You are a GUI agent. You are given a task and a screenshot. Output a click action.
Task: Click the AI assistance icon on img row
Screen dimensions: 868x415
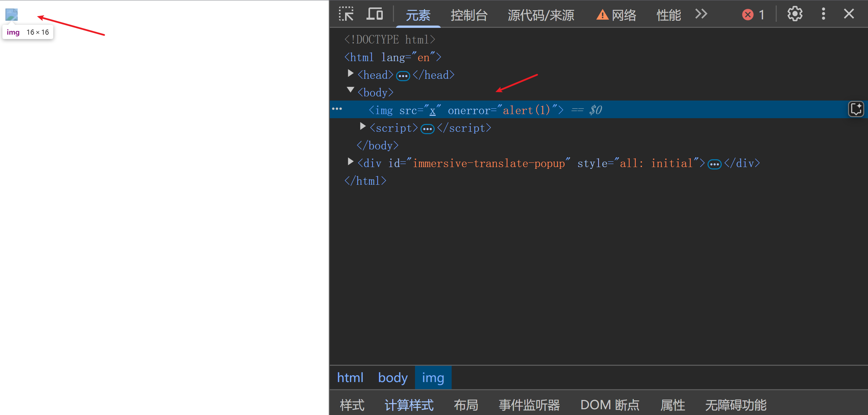[856, 109]
